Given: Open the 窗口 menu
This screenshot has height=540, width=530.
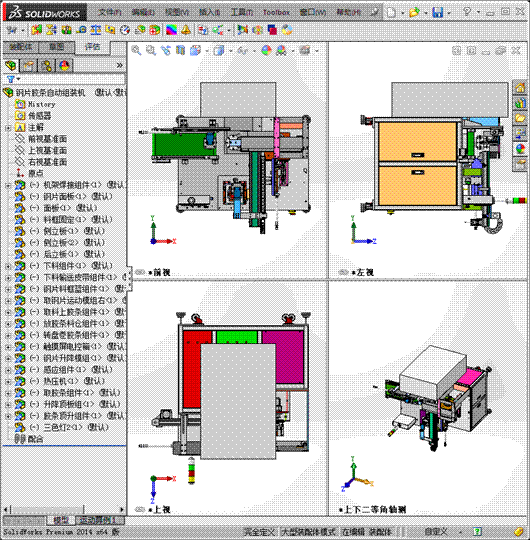Looking at the screenshot, I should [313, 12].
